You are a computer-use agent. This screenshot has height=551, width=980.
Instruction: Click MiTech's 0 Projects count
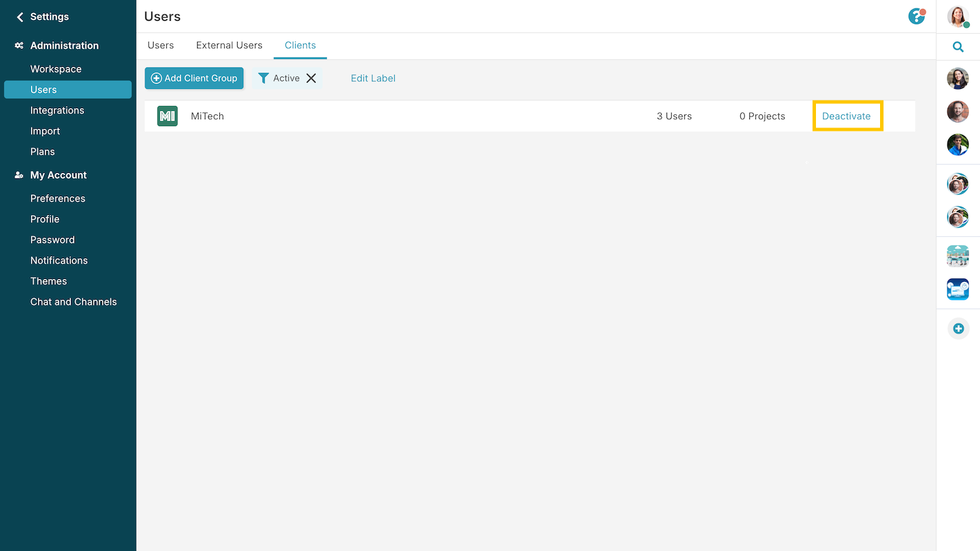coord(762,116)
